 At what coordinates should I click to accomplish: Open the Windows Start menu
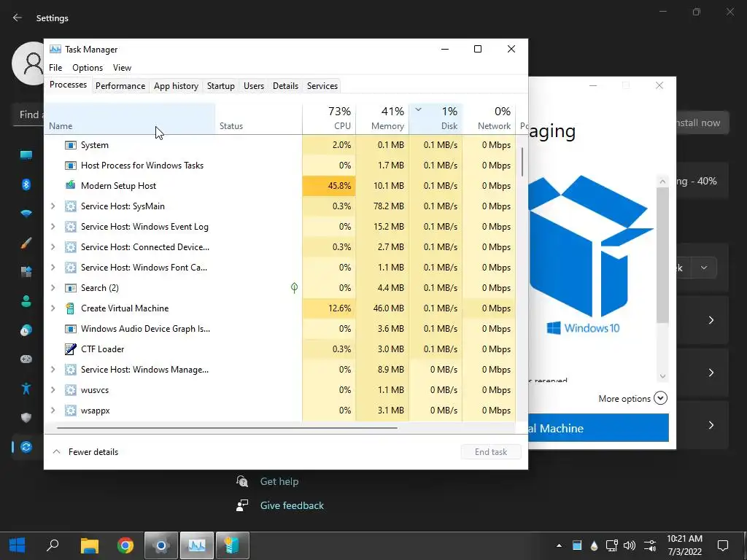point(18,545)
